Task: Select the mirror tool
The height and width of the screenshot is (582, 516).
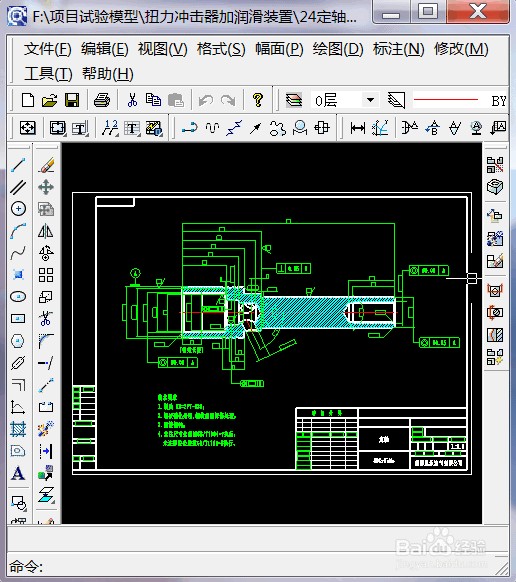Action: (x=46, y=231)
